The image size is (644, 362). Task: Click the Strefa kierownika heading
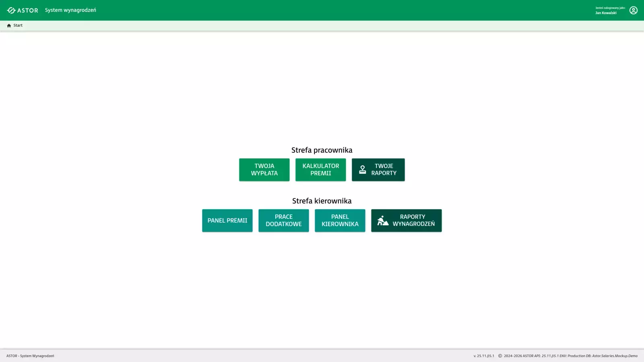pos(322,201)
